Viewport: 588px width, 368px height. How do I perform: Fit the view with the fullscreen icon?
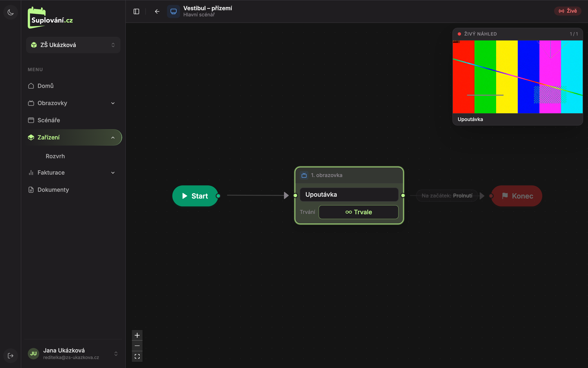click(x=137, y=356)
